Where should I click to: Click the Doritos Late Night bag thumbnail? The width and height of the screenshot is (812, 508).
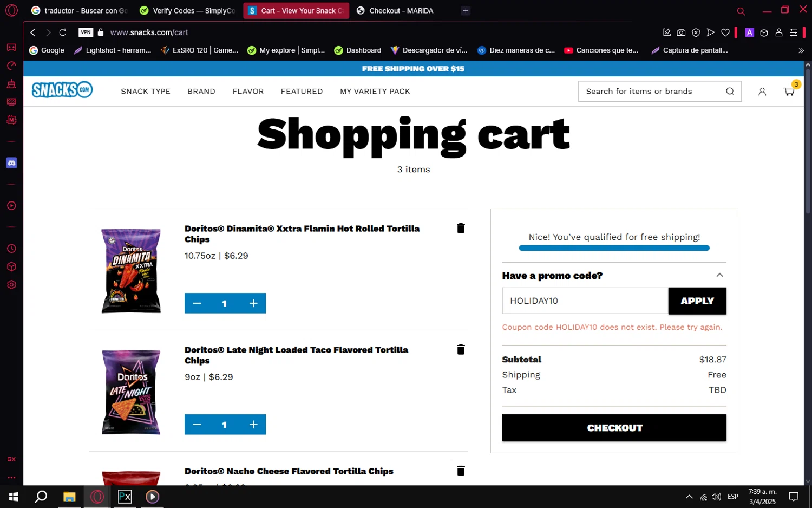[131, 392]
